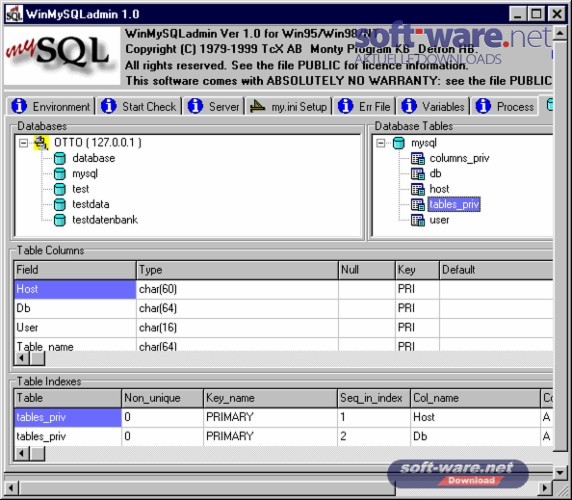Image resolution: width=572 pixels, height=500 pixels.
Task: Select the 'Db' field cell in Table Columns
Action: (75, 309)
